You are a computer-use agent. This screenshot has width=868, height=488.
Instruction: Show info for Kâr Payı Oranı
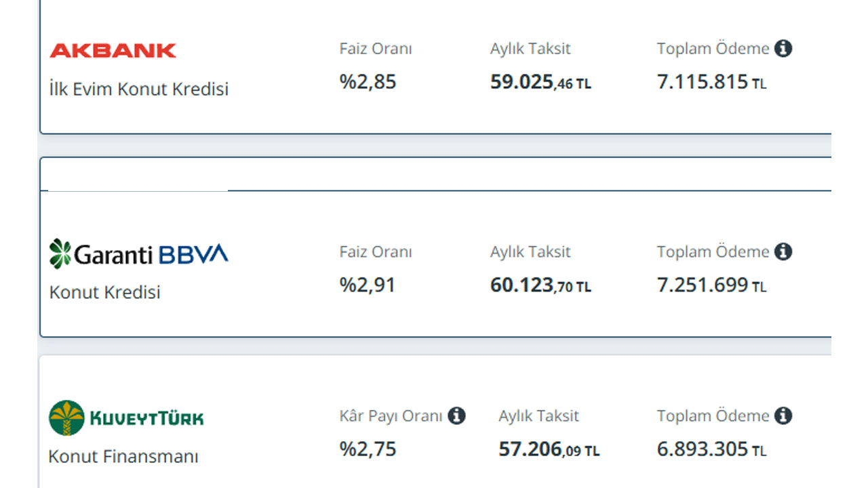pyautogui.click(x=457, y=416)
